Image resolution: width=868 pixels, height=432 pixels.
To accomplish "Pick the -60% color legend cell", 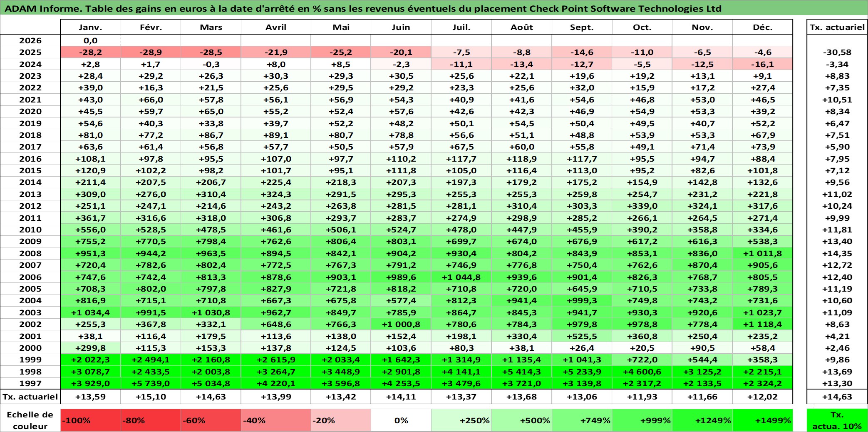I will 211,420.
